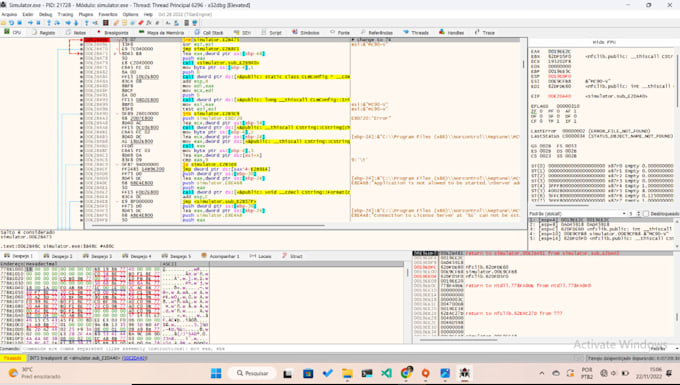Open the Tracing menu
Image resolution: width=680 pixels, height=385 pixels.
(x=65, y=14)
